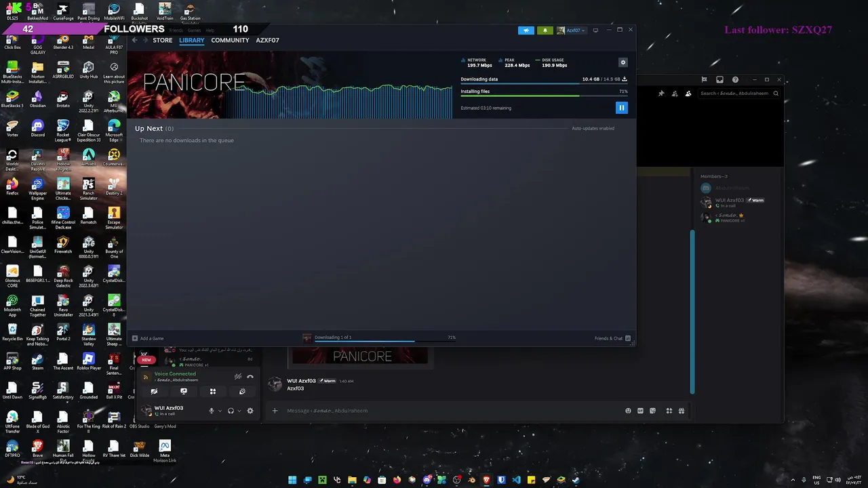Add friends to the Discord group DM

(x=675, y=94)
